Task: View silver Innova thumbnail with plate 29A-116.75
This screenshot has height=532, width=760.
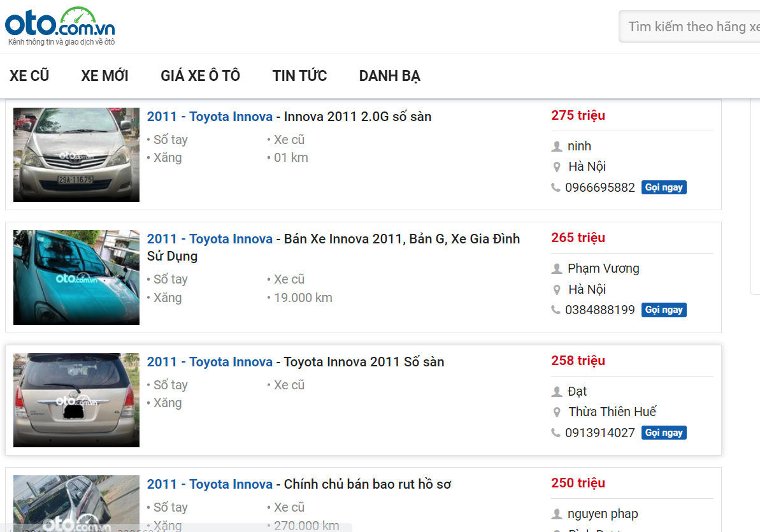Action: pyautogui.click(x=76, y=155)
